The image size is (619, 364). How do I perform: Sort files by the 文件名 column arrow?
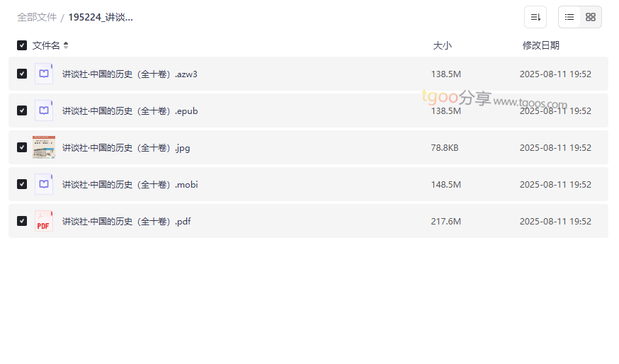pos(66,45)
